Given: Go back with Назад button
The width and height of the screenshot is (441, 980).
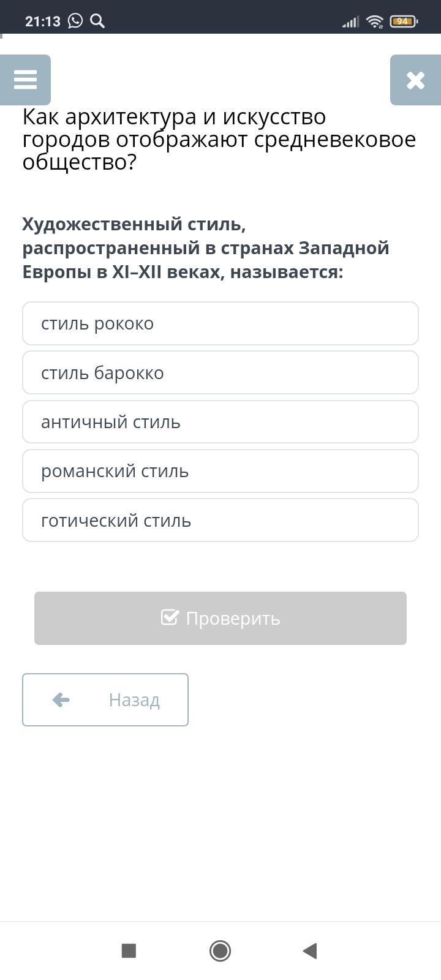Looking at the screenshot, I should pyautogui.click(x=105, y=699).
